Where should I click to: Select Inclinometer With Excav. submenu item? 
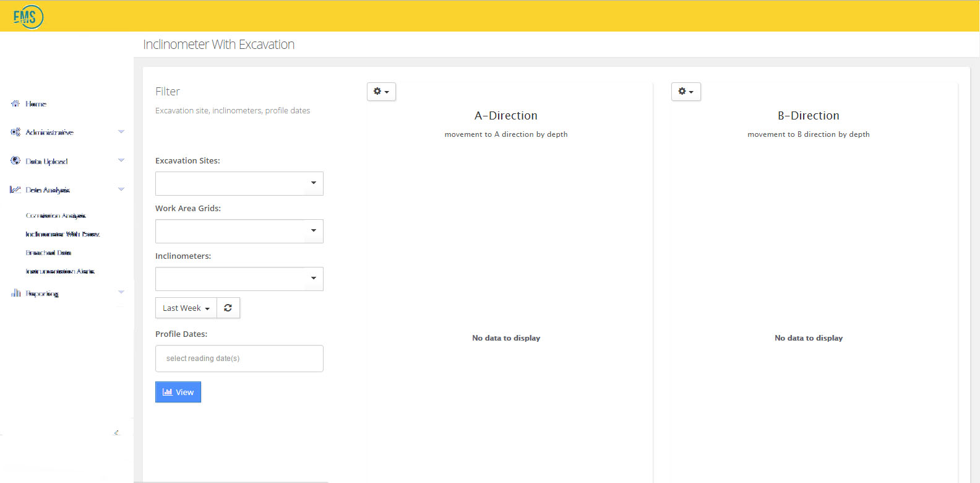tap(62, 234)
